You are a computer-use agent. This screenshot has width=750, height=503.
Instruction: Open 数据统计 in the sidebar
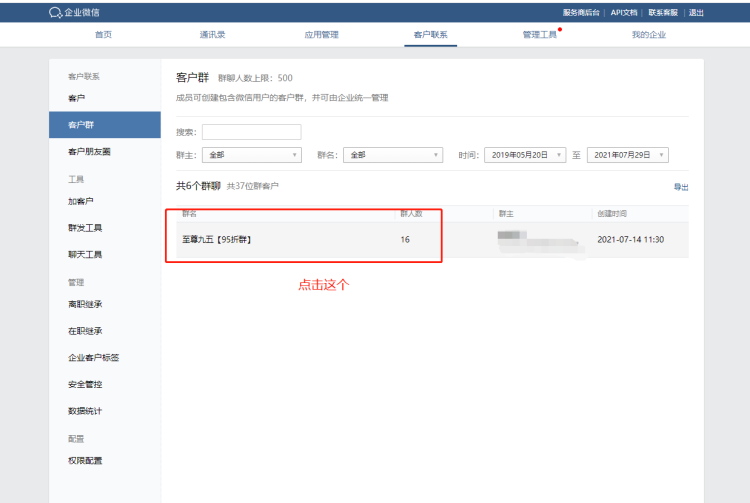pos(85,411)
